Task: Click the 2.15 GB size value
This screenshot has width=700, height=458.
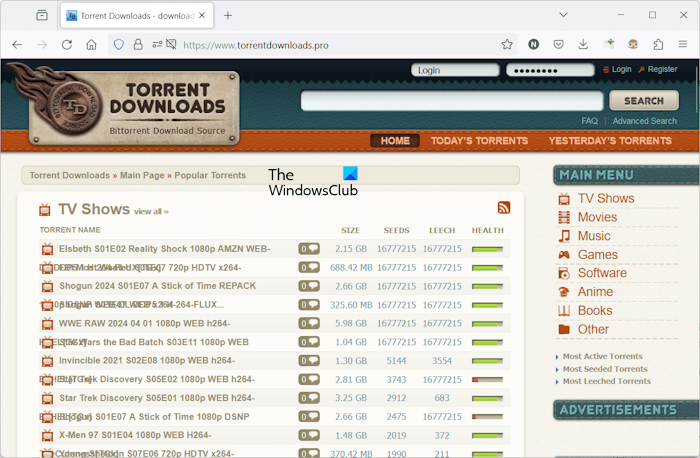Action: pos(351,249)
